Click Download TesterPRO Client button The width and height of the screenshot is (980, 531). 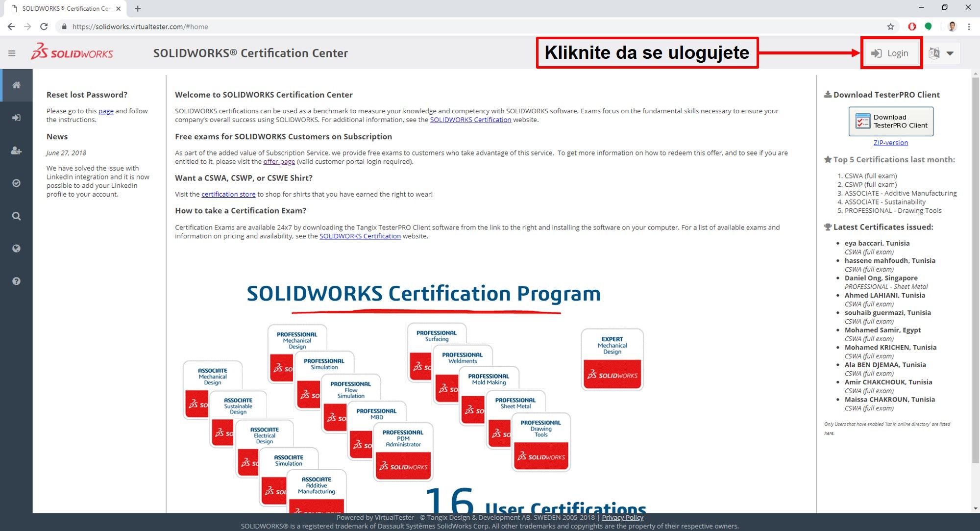pyautogui.click(x=891, y=121)
